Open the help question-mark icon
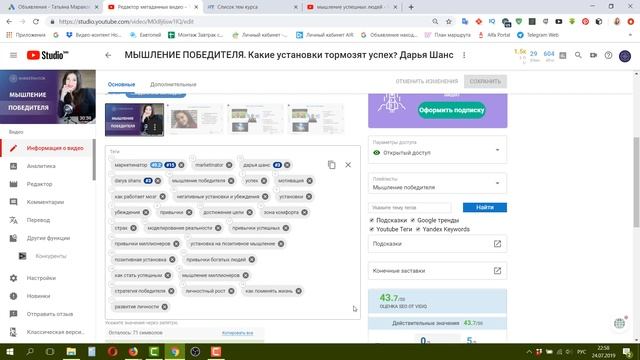This screenshot has height=360, width=640. click(608, 55)
